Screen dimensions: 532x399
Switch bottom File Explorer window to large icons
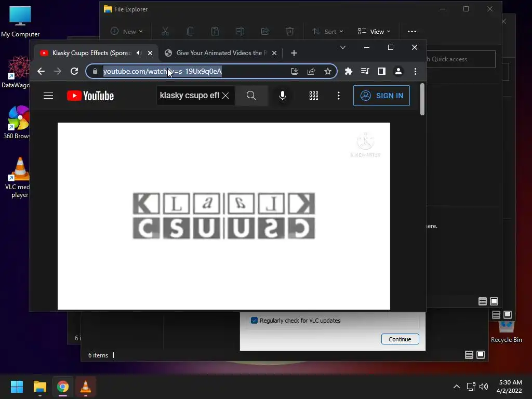tap(481, 355)
